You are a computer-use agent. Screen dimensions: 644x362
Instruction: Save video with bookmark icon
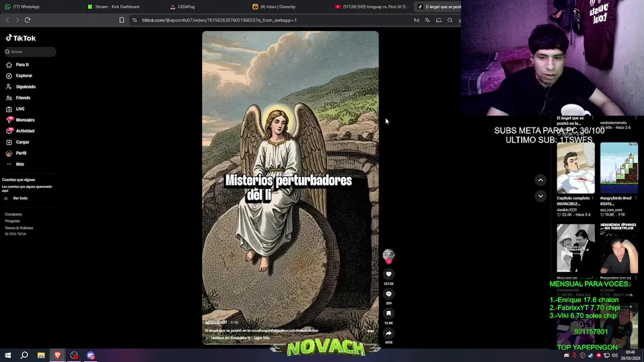388,313
